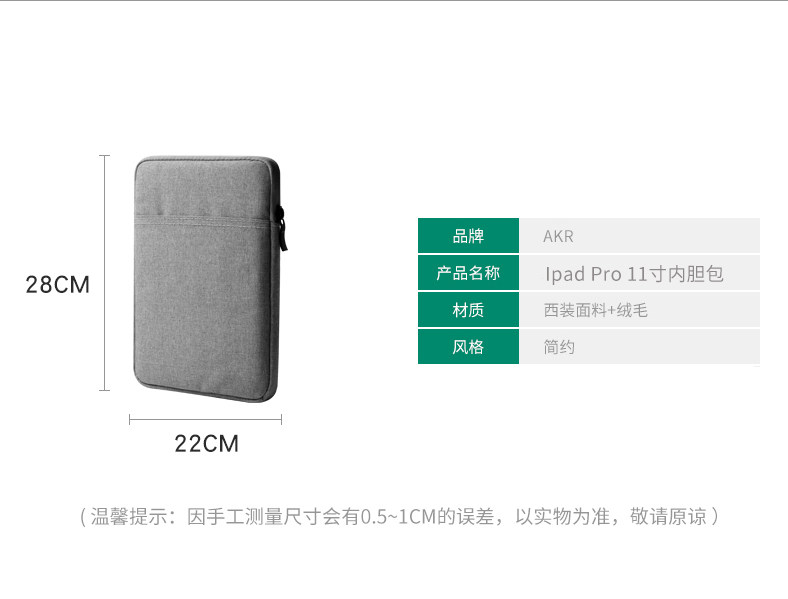The width and height of the screenshot is (788, 599).
Task: Click the vertical height dimension line
Action: click(105, 273)
